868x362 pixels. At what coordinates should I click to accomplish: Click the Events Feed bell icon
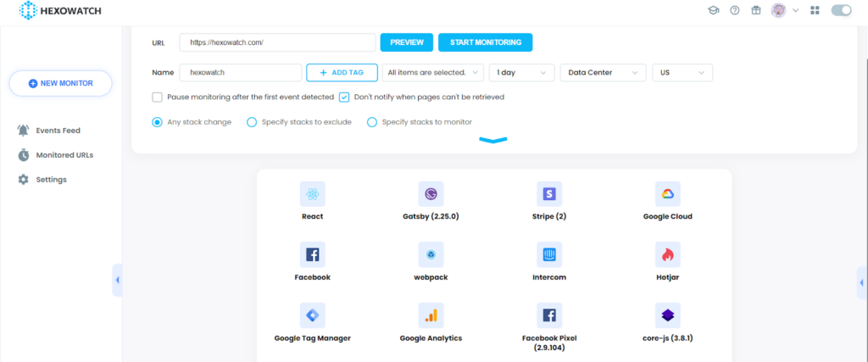[23, 131]
